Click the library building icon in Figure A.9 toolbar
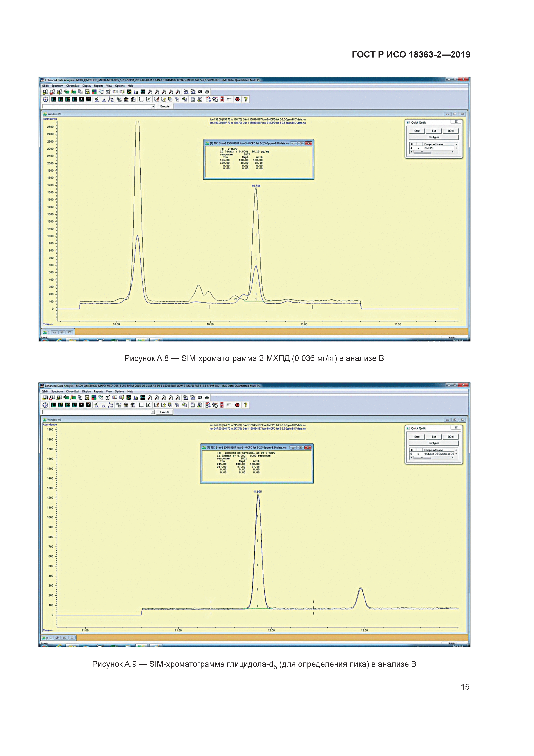This screenshot has height=756, width=534. [126, 405]
